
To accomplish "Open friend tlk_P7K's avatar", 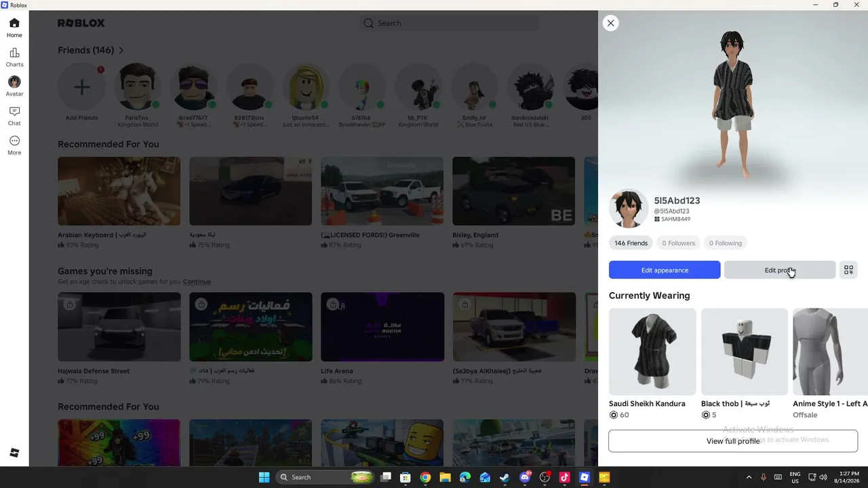I will [418, 87].
